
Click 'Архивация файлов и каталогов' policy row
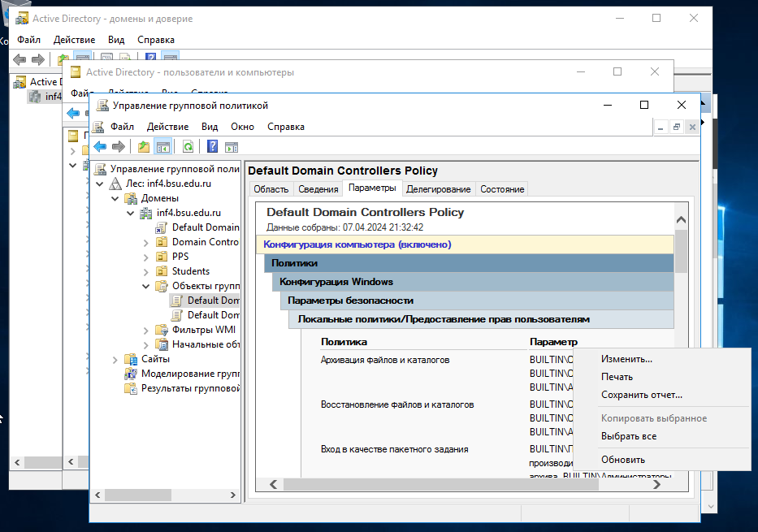(385, 360)
